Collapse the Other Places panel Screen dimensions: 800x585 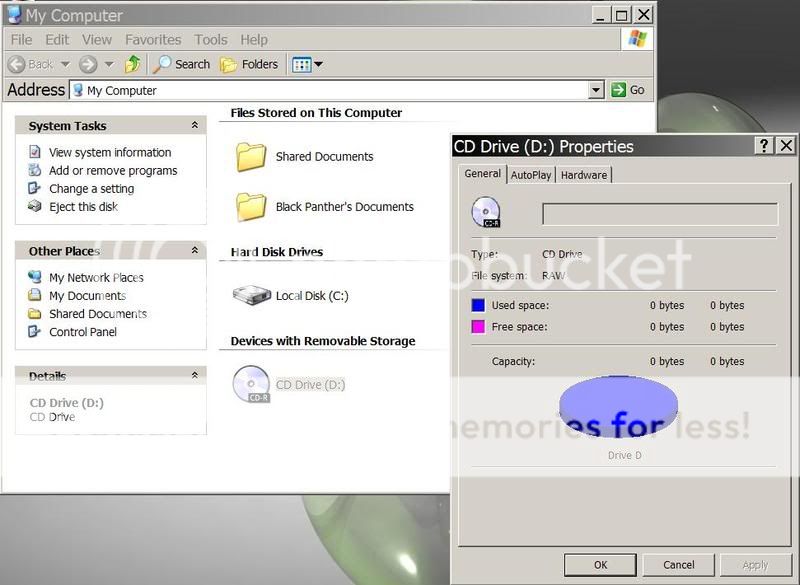click(x=195, y=251)
